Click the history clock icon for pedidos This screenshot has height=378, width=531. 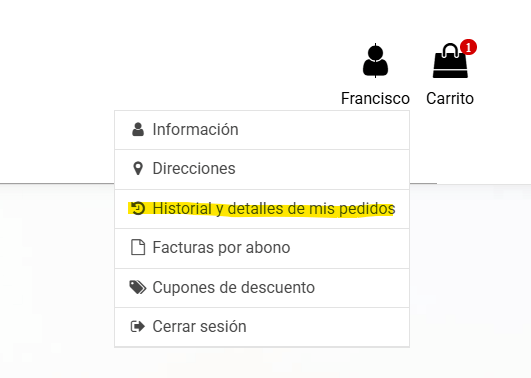[x=138, y=208]
